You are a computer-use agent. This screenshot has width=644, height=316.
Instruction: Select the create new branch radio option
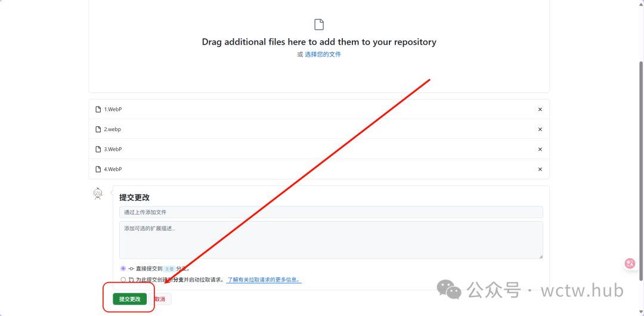coord(123,280)
